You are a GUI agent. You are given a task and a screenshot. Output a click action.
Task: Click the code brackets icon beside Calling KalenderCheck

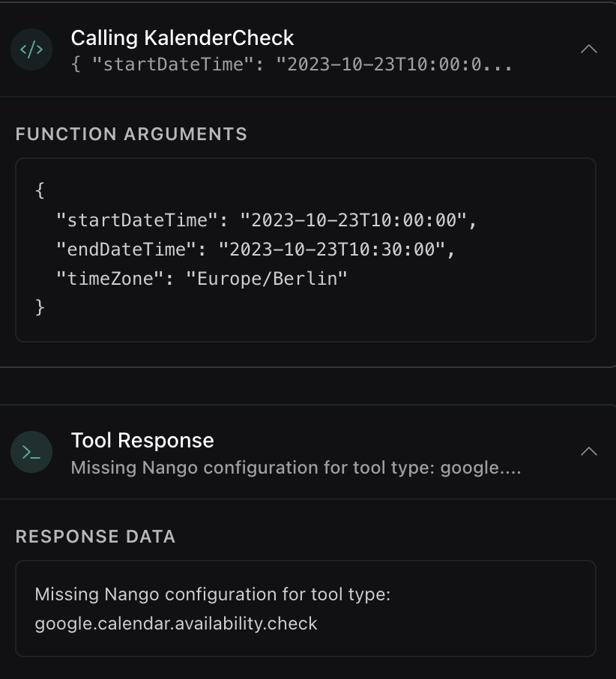[31, 50]
